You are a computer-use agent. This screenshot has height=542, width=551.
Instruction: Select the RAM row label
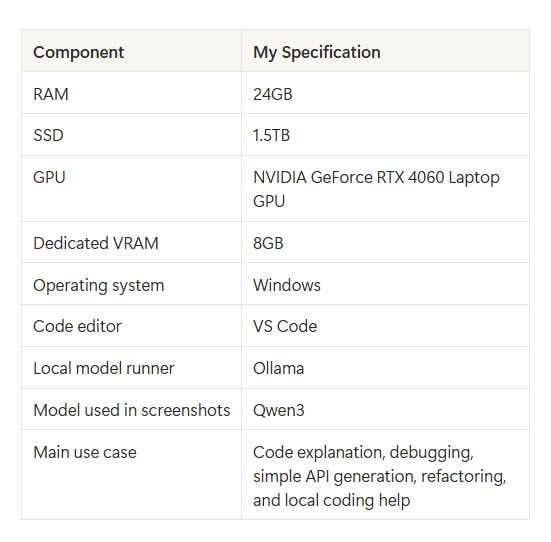[51, 94]
